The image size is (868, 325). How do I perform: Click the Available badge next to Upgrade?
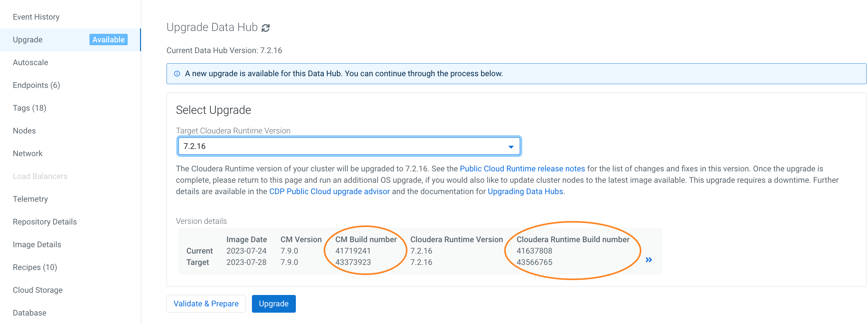pyautogui.click(x=108, y=40)
